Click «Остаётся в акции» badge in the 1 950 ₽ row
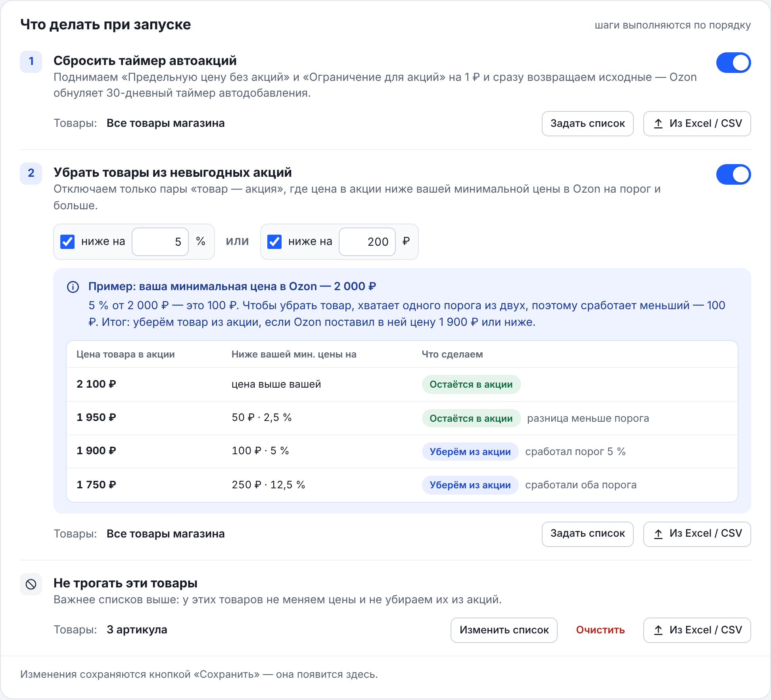This screenshot has height=700, width=771. click(471, 419)
